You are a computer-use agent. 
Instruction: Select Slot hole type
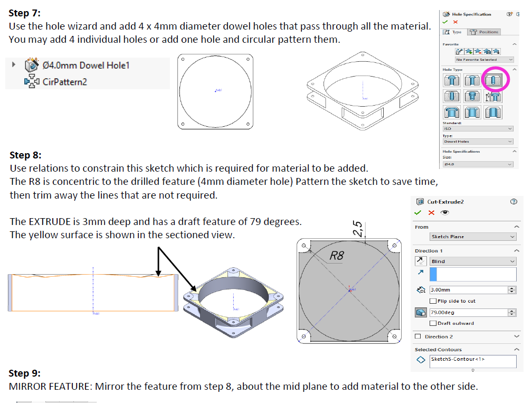493,112
